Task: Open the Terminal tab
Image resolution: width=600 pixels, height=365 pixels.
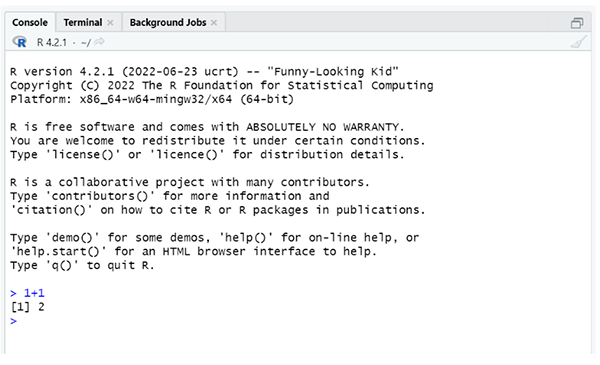Action: tap(83, 23)
